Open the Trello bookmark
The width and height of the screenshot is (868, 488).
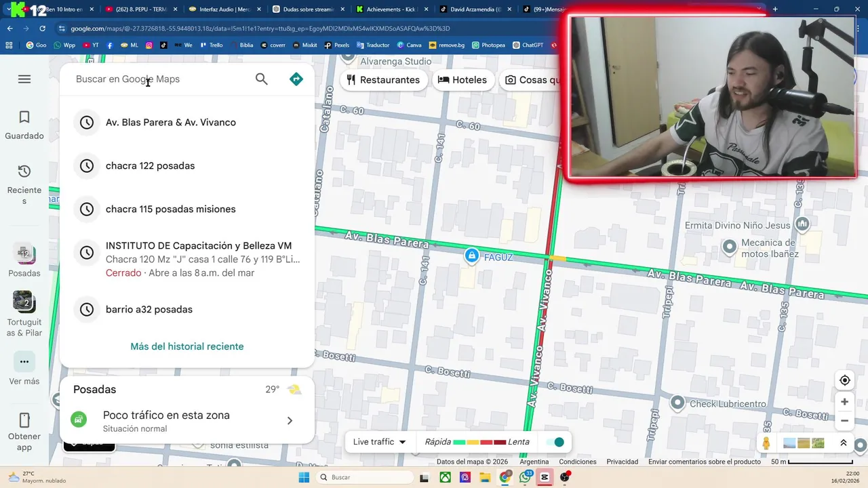(210, 45)
